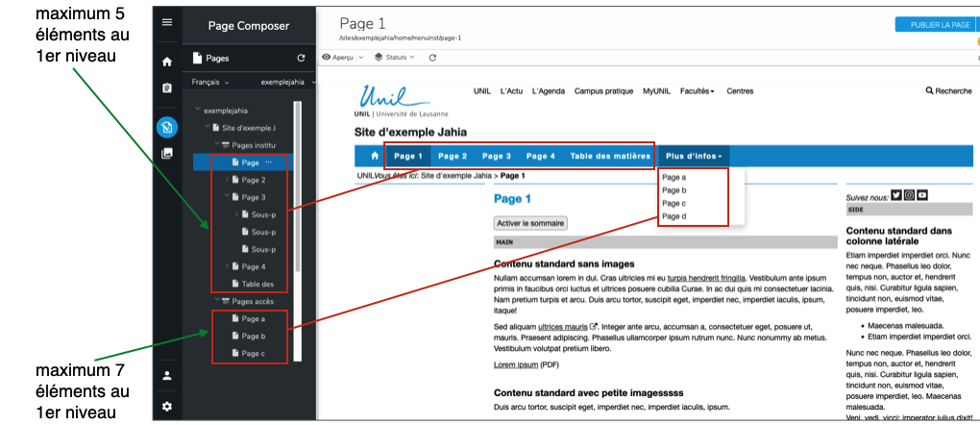Open the media library image icon
Screen dimensions: 980x425
pos(167,154)
